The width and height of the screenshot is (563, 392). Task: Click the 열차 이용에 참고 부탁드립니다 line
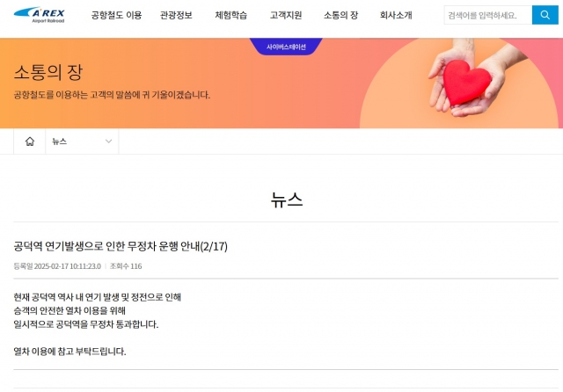(x=69, y=351)
